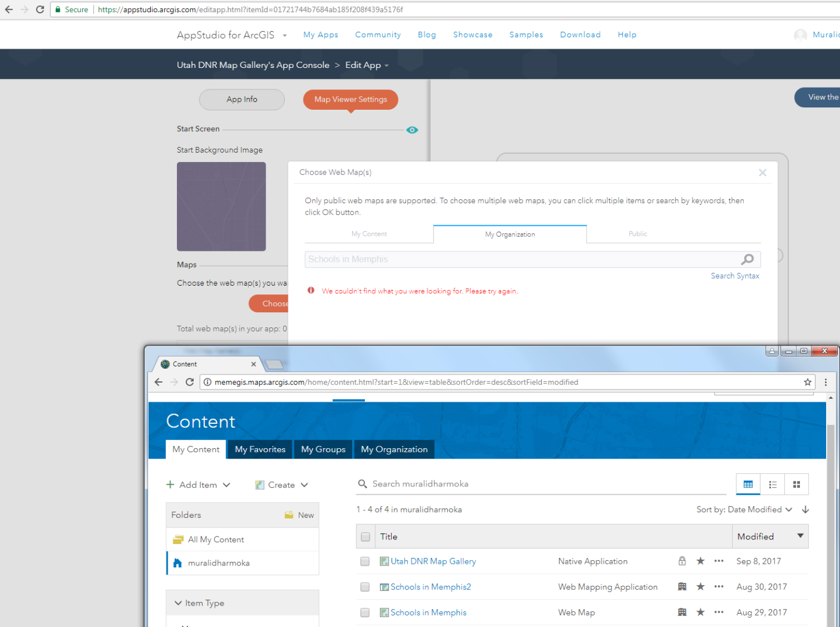Open the AppStudio for ArcGIS dropdown

tap(285, 35)
